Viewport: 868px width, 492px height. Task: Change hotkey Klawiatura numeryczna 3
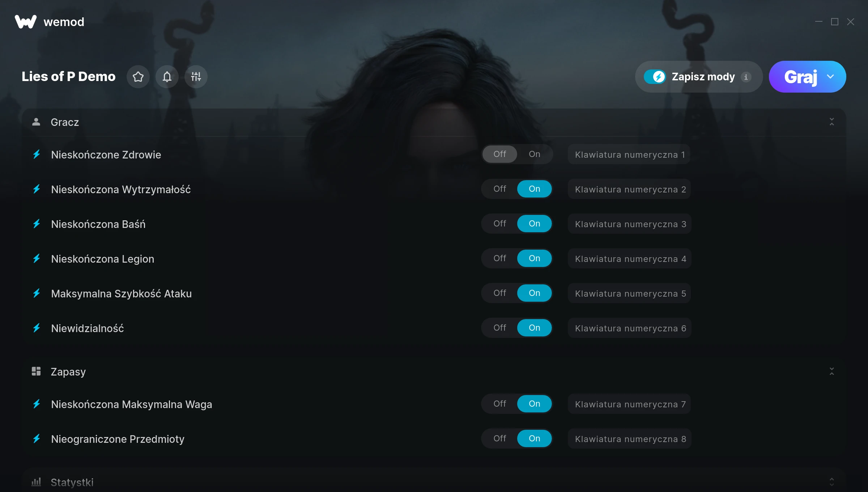click(x=630, y=224)
